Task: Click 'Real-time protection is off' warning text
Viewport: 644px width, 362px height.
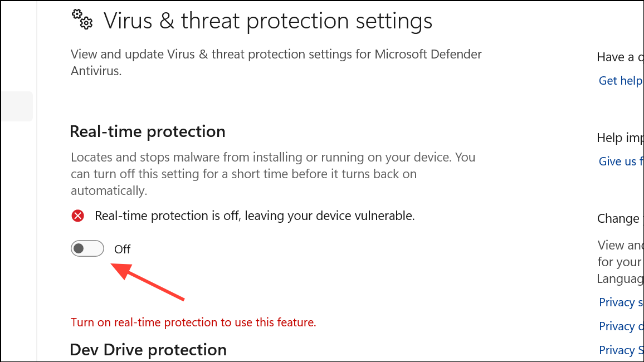Action: (255, 216)
